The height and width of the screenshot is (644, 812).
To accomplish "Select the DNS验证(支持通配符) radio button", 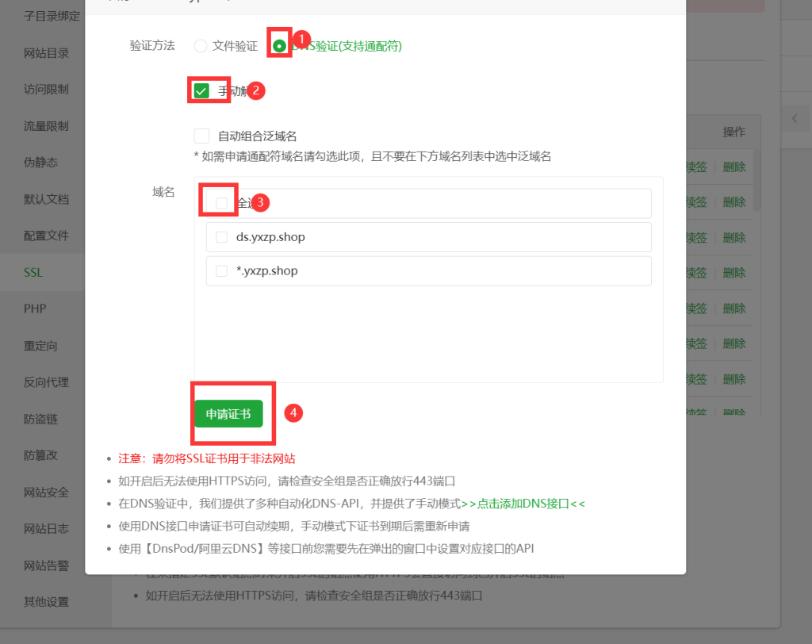I will (279, 46).
